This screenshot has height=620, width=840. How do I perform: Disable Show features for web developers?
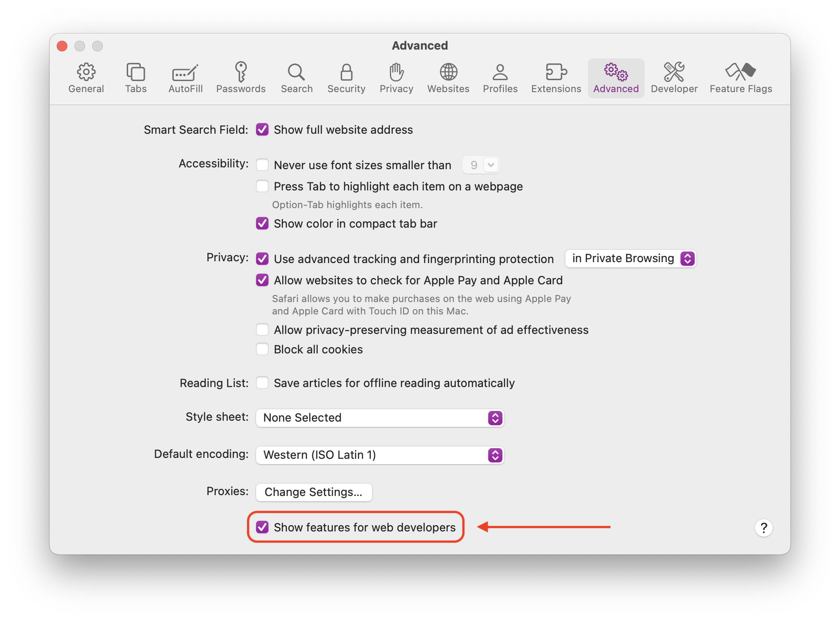pyautogui.click(x=262, y=527)
